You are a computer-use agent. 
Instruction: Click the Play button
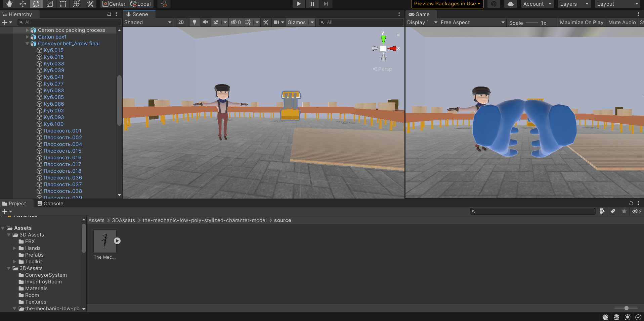tap(299, 4)
